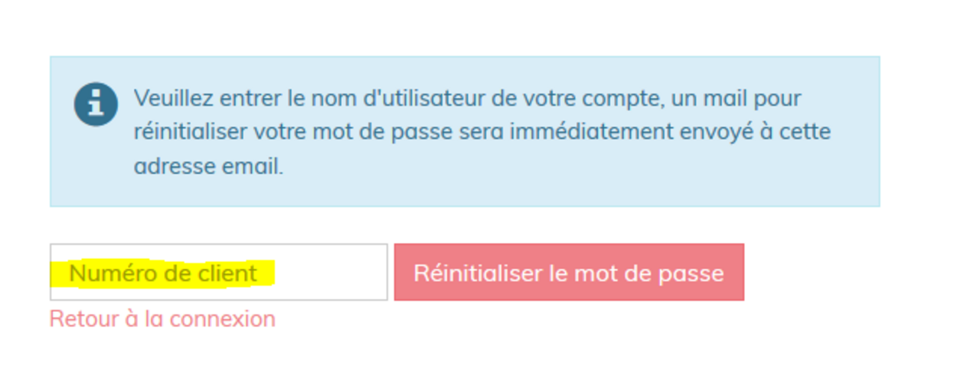Click the yellow-highlighted "Numéro de client" placeholder
This screenshot has width=980, height=387.
tap(163, 274)
